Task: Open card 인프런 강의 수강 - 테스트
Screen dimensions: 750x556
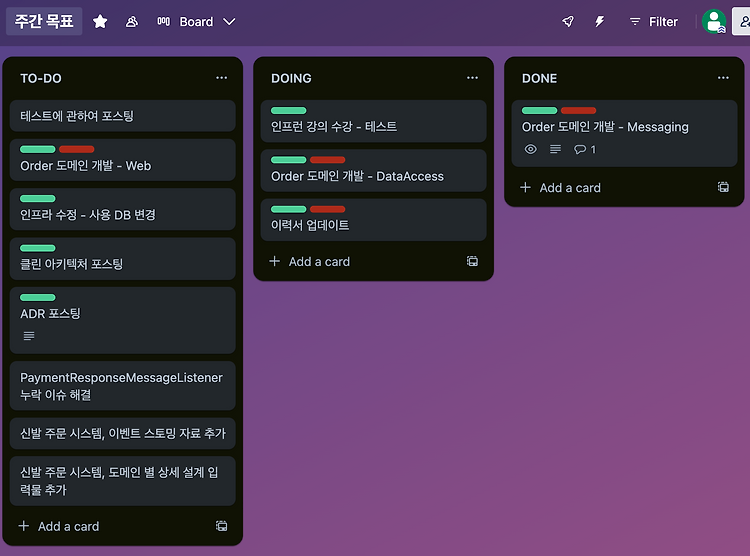Action: (374, 121)
